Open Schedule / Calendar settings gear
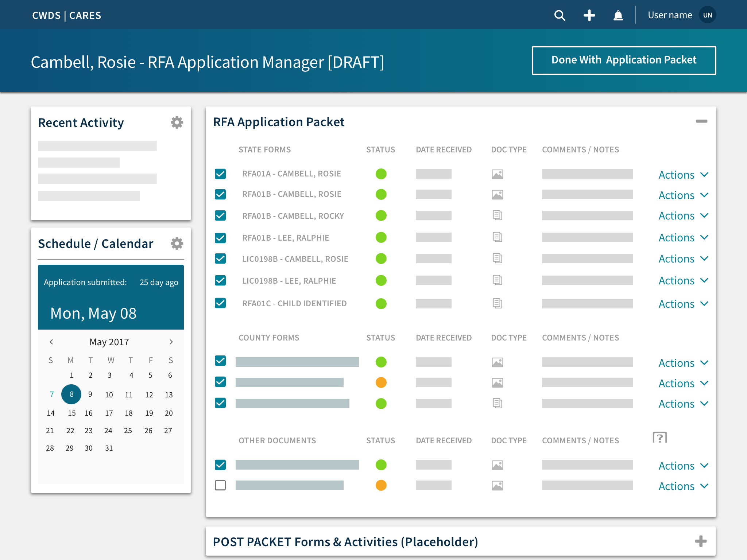 [177, 244]
